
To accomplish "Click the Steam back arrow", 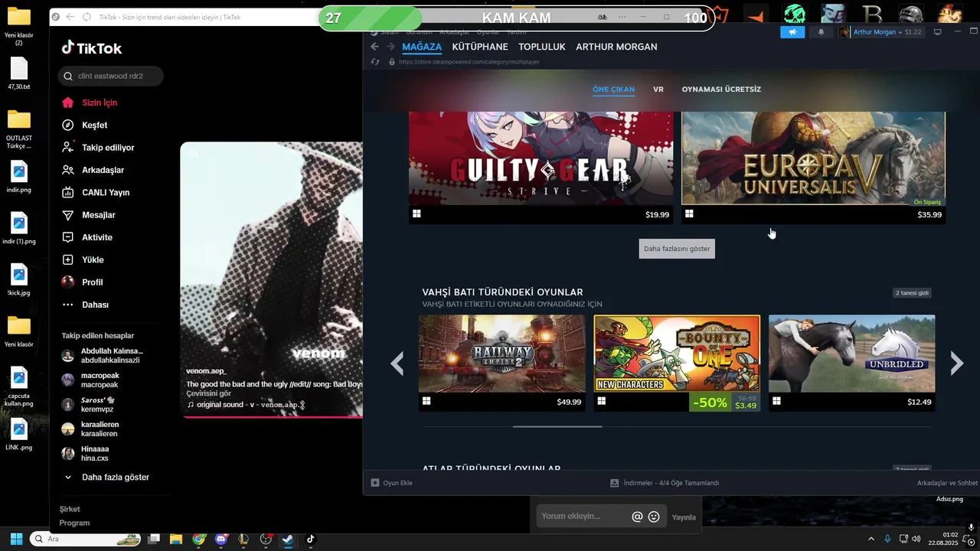I will [x=375, y=47].
